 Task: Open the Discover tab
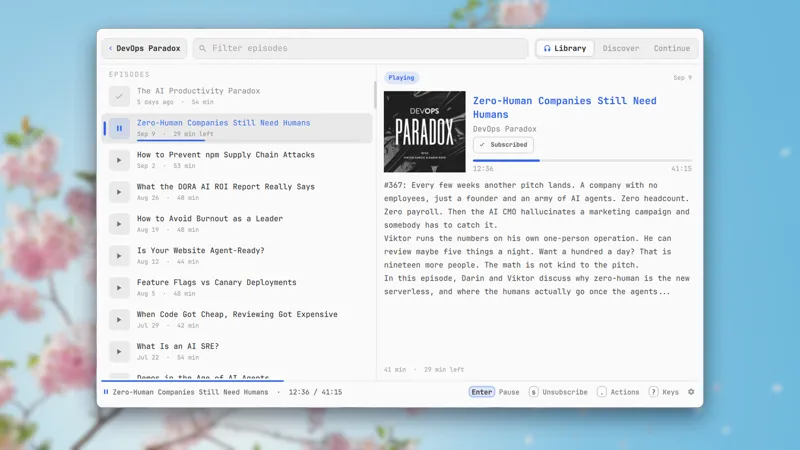pos(620,48)
